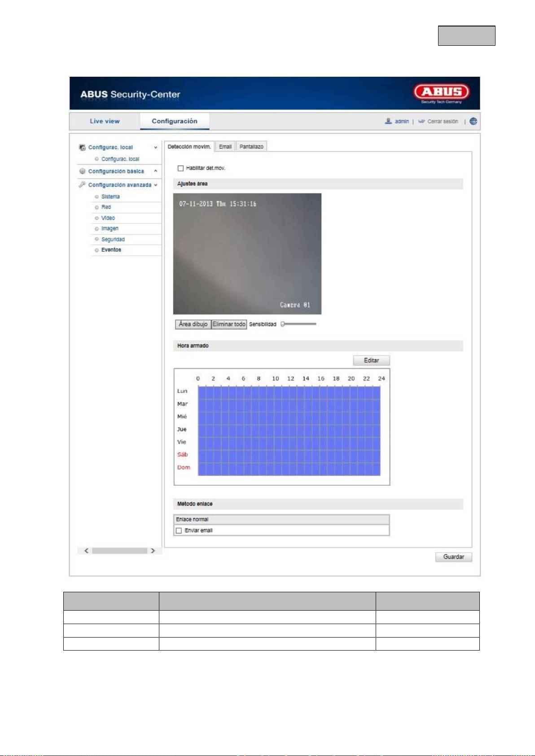Check the Enviar email option
This screenshot has width=535, height=756.
(179, 530)
